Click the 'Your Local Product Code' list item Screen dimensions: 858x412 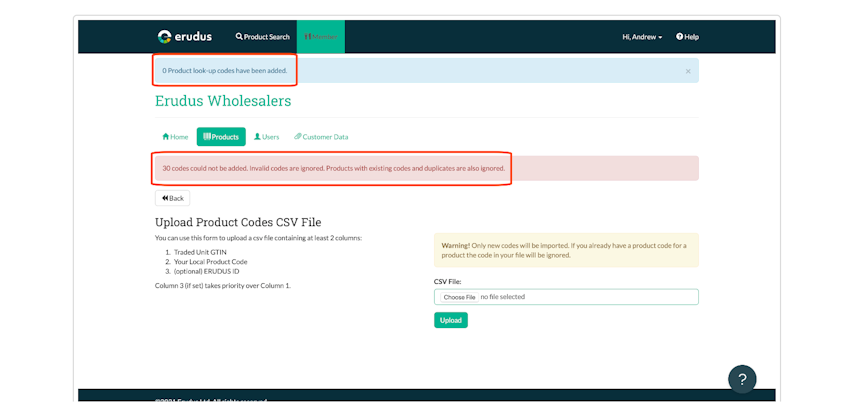pyautogui.click(x=211, y=262)
